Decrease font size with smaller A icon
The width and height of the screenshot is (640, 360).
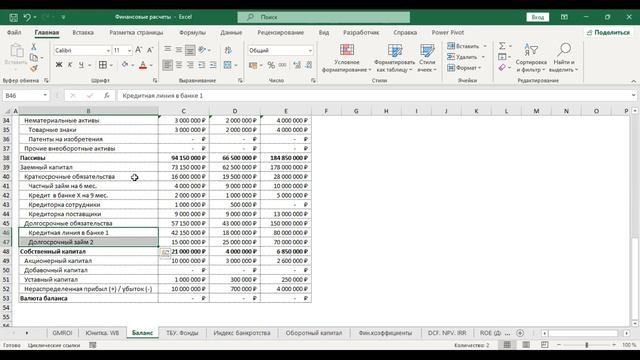tap(150, 50)
